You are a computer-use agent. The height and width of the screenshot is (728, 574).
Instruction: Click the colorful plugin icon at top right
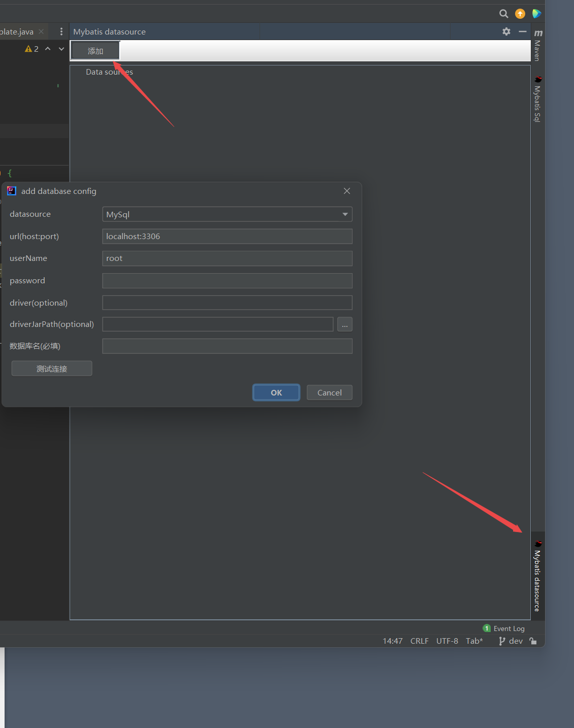[x=536, y=14]
